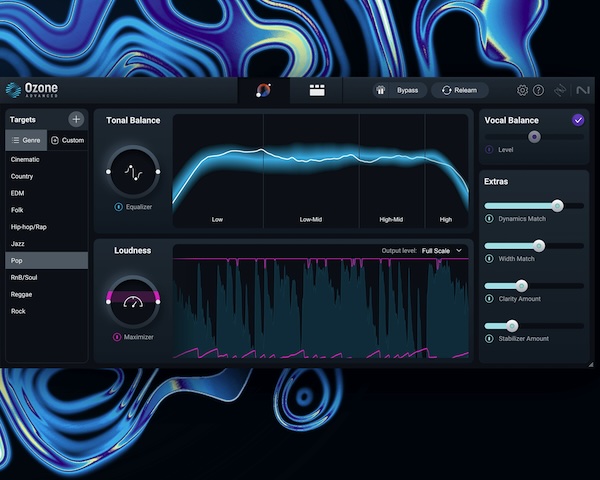The image size is (600, 480).
Task: Click the Low band label
Action: pyautogui.click(x=217, y=219)
